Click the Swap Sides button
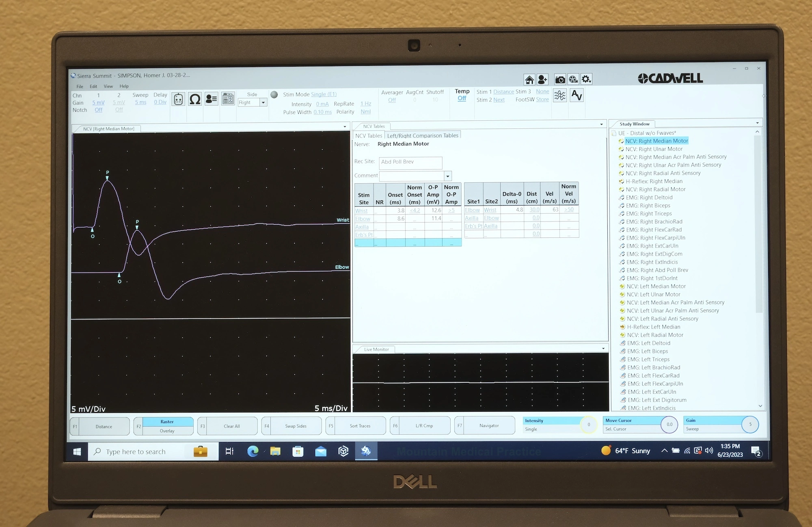This screenshot has height=527, width=812. point(296,425)
